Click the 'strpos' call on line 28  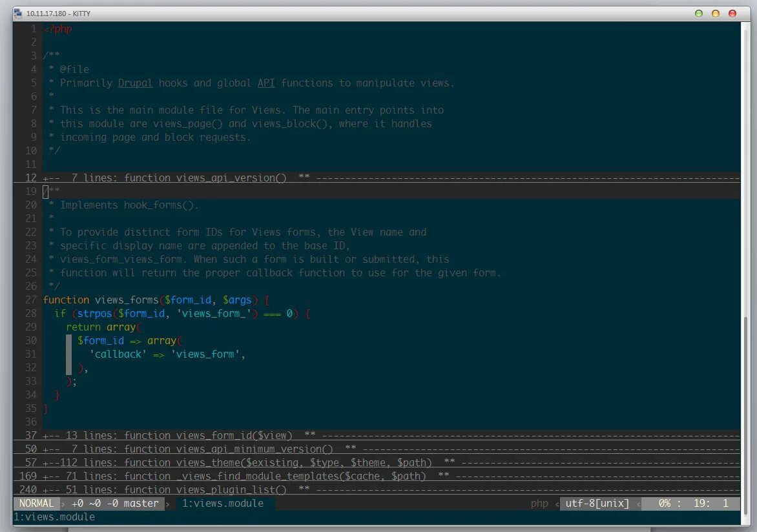(x=94, y=313)
